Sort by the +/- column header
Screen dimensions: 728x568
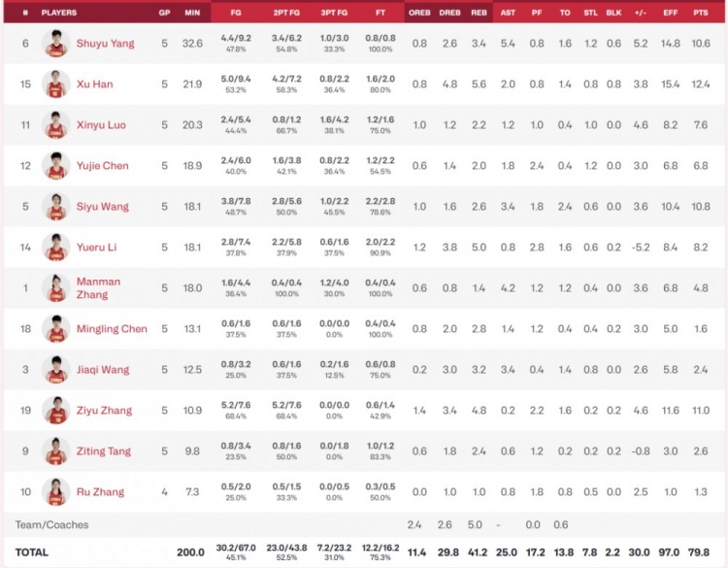tap(640, 13)
